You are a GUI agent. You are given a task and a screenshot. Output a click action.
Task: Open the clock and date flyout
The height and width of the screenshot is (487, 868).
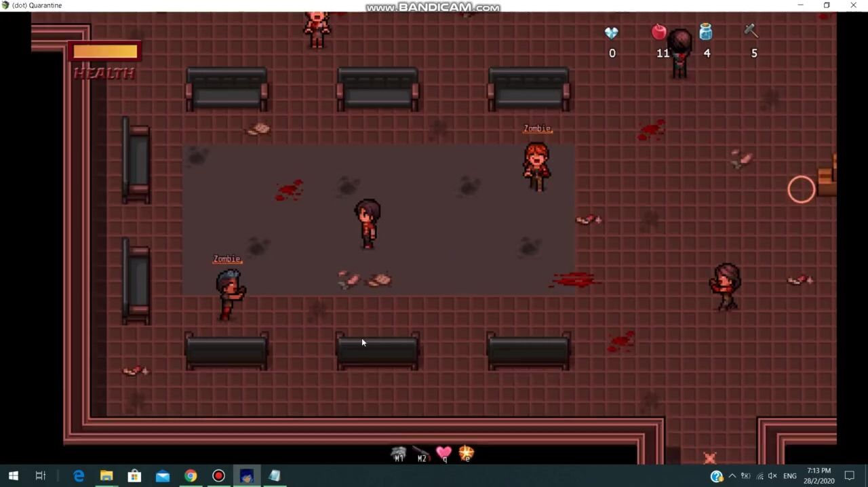(819, 476)
